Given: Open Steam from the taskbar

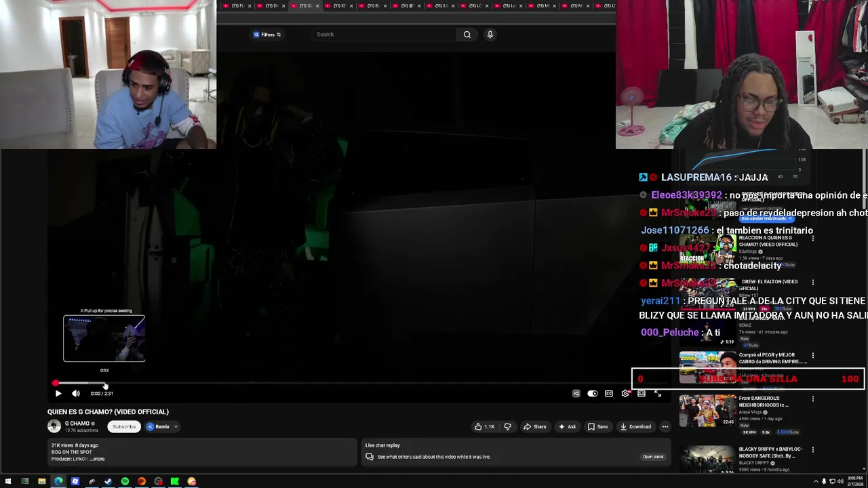Looking at the screenshot, I should coord(108,481).
